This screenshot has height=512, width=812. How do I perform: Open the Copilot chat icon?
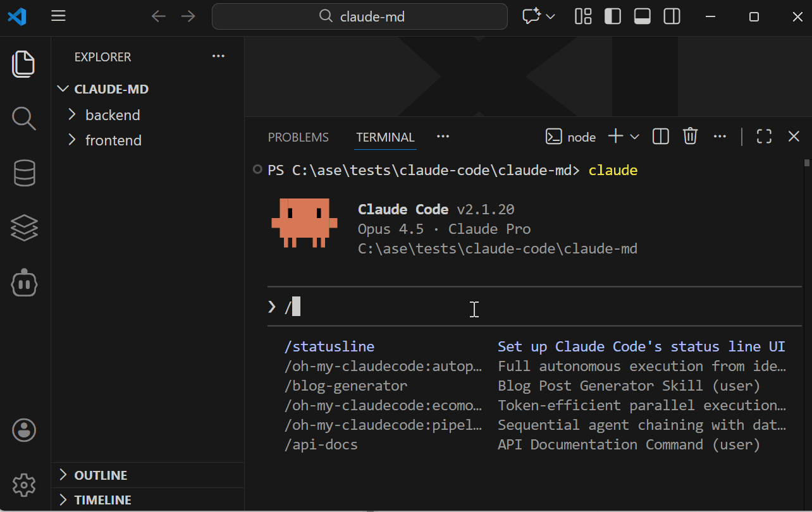[531, 16]
